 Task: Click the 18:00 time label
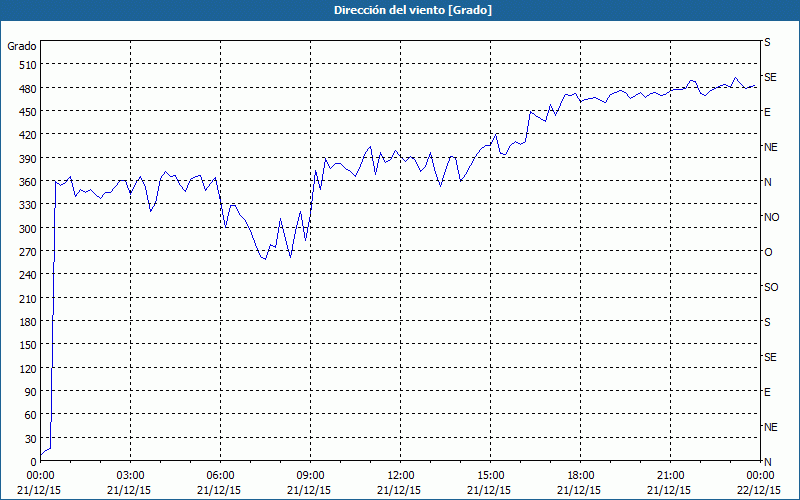(581, 476)
